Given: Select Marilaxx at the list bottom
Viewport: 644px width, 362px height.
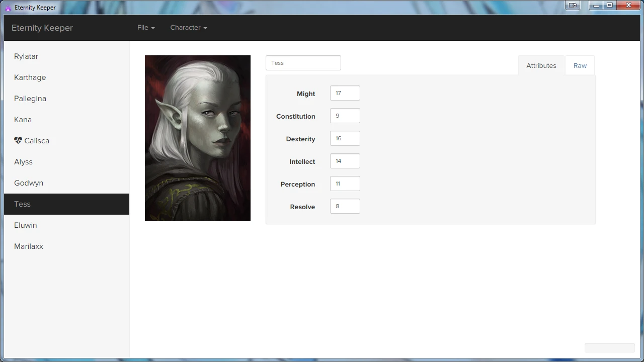Looking at the screenshot, I should click(x=28, y=246).
